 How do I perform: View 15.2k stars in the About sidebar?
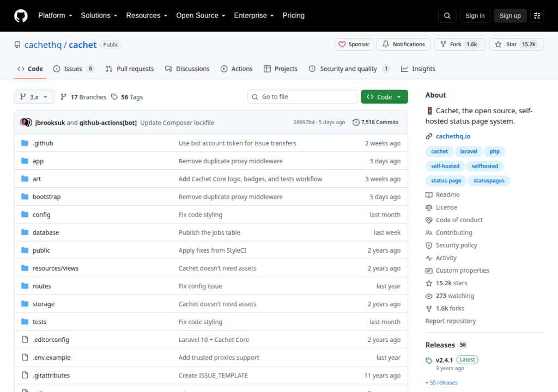446,283
